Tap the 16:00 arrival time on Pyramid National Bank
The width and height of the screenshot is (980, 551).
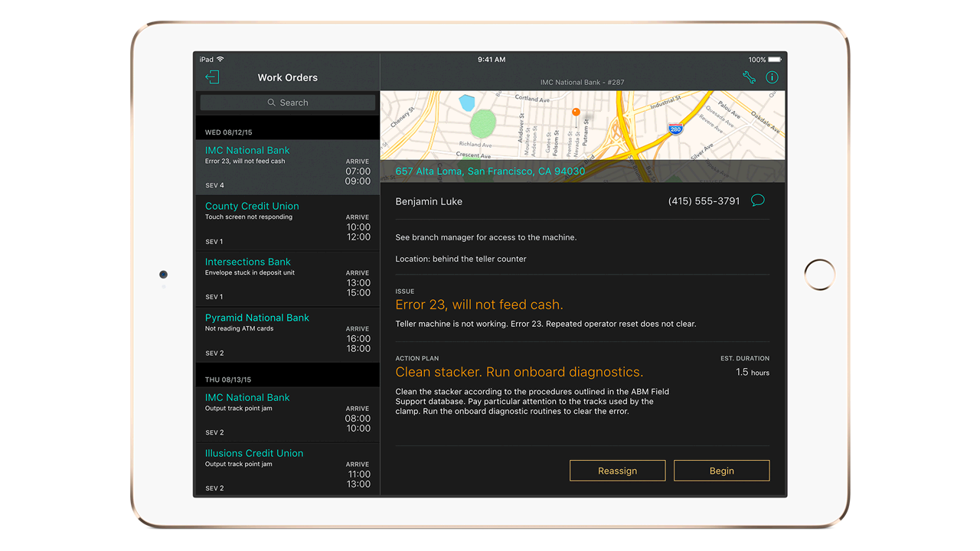click(358, 338)
